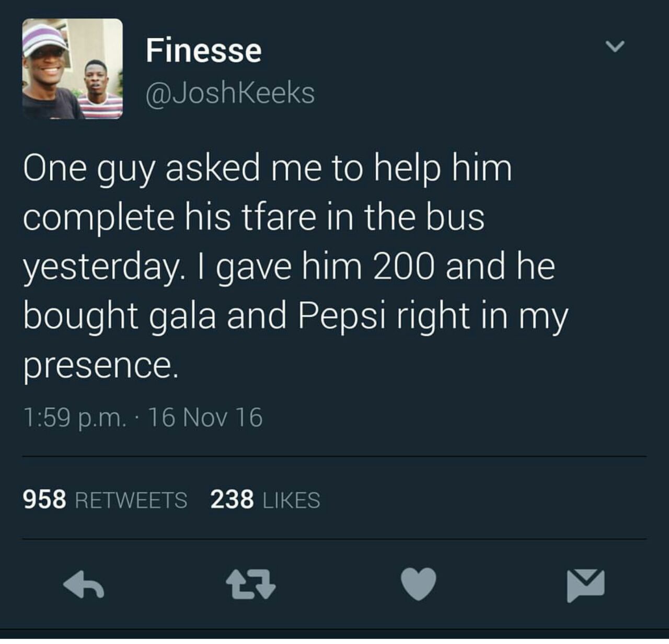Reply to the tweet using the arrow icon
The width and height of the screenshot is (669, 644).
pyautogui.click(x=84, y=583)
